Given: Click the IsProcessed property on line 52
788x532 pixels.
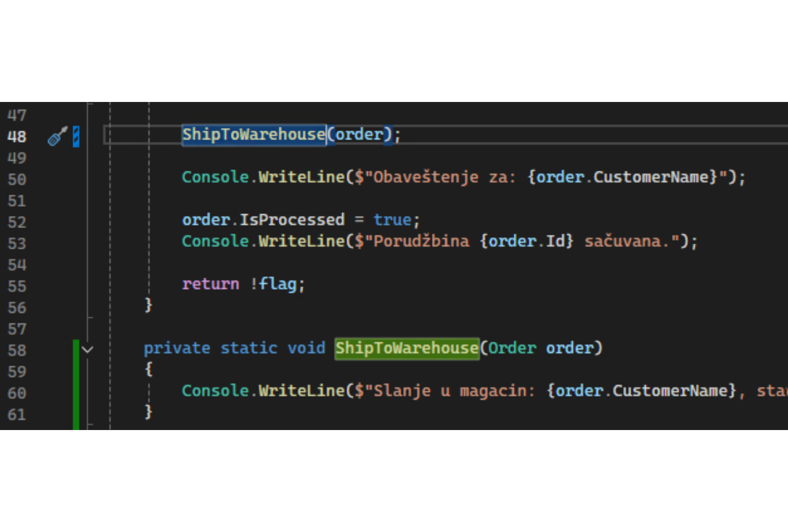Looking at the screenshot, I should (x=292, y=220).
